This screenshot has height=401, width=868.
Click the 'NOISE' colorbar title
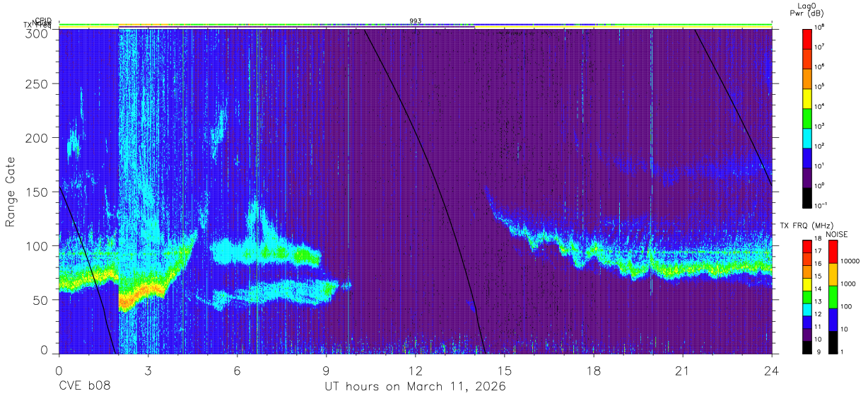click(835, 233)
